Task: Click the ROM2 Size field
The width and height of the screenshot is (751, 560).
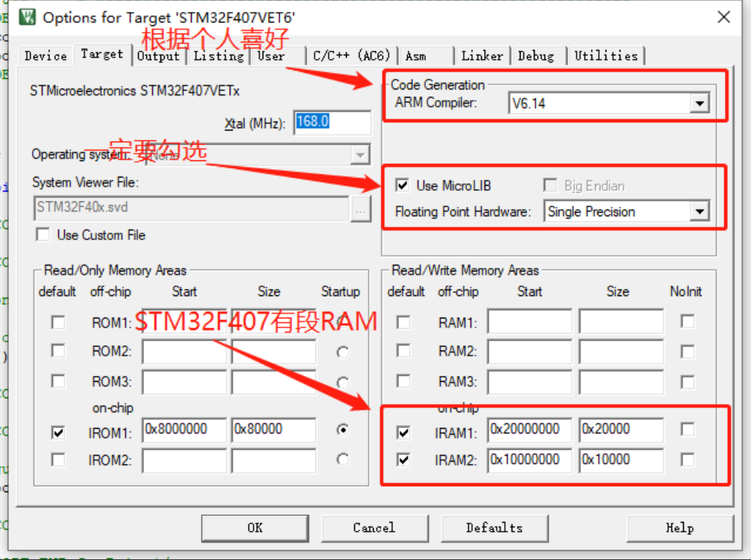Action: (274, 352)
